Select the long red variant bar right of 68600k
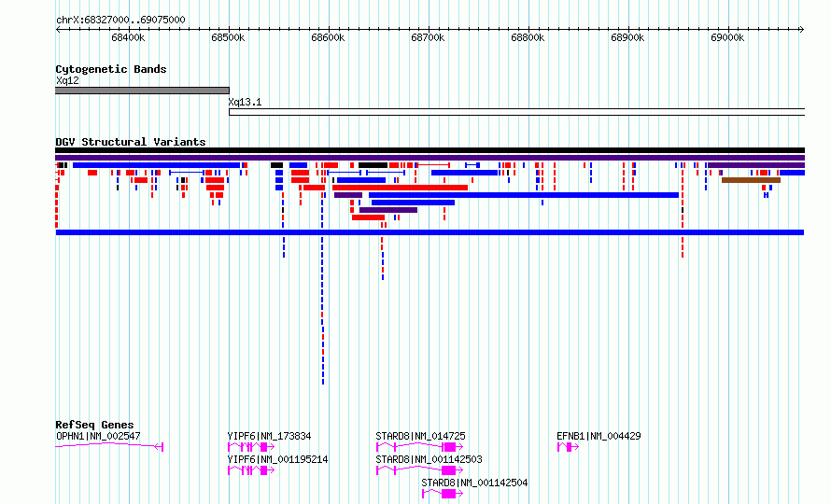The image size is (831, 504). pos(401,189)
